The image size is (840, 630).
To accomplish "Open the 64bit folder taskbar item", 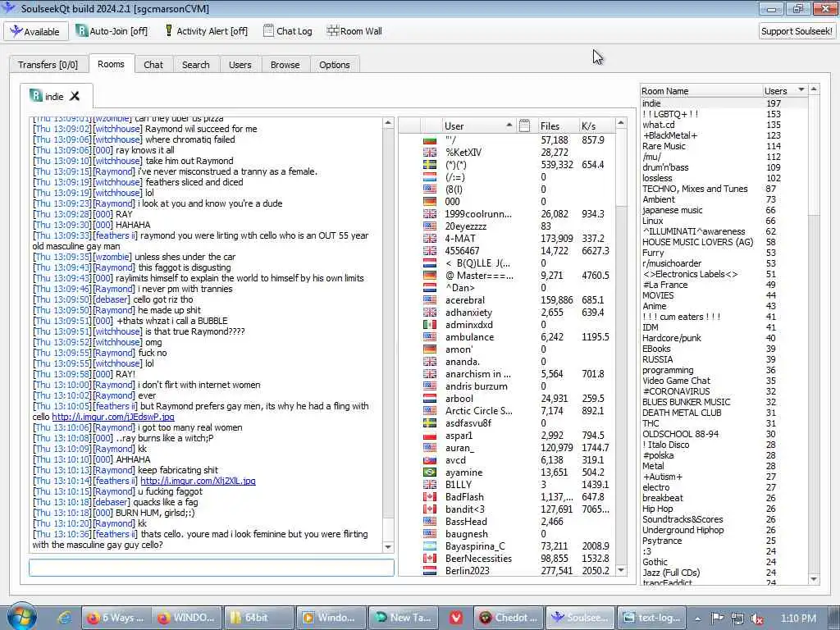I will (258, 618).
